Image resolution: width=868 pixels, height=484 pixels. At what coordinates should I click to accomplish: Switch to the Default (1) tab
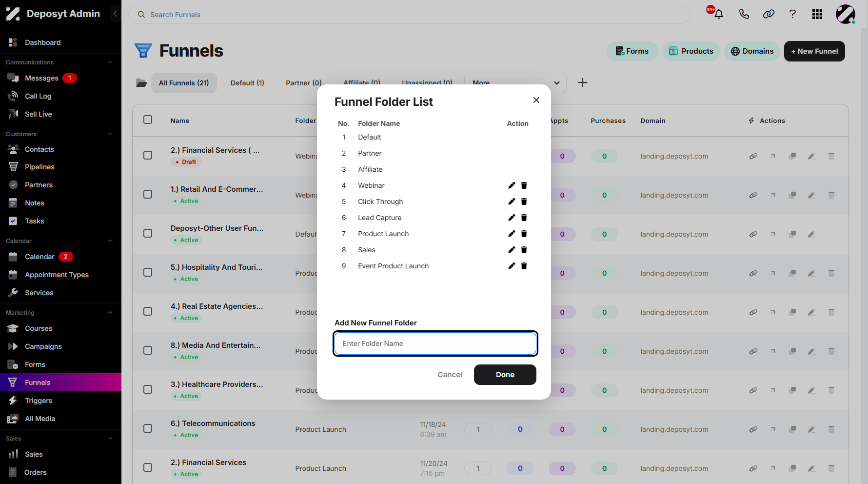[x=247, y=83]
